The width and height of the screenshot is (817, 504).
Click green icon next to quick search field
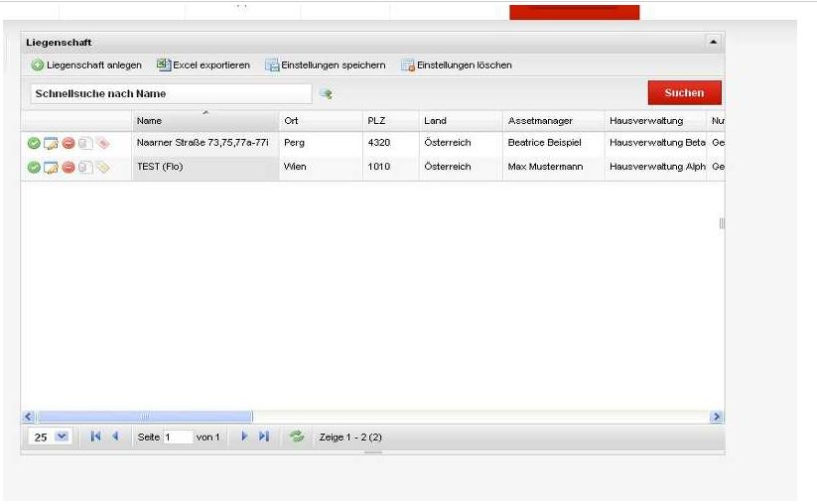pos(325,94)
